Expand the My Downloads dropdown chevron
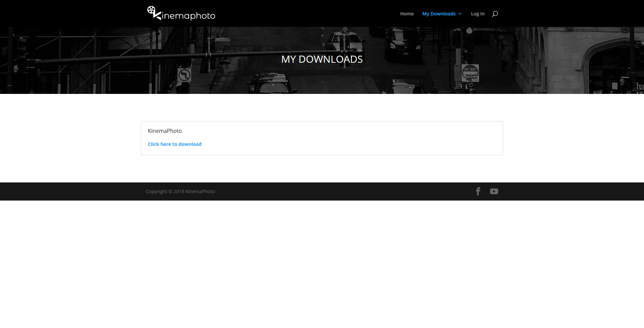644x328 pixels. (x=460, y=14)
